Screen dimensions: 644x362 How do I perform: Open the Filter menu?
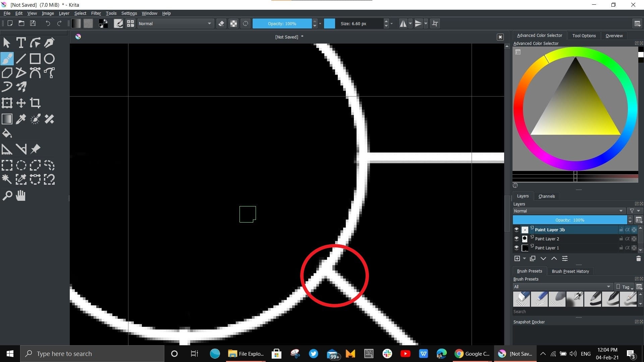[96, 13]
